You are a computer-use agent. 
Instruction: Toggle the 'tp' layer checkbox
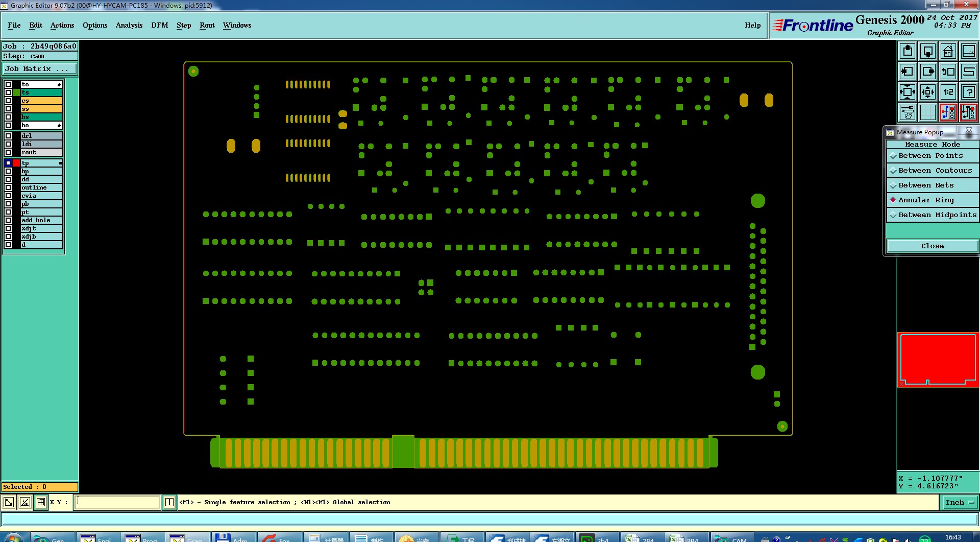pos(8,163)
